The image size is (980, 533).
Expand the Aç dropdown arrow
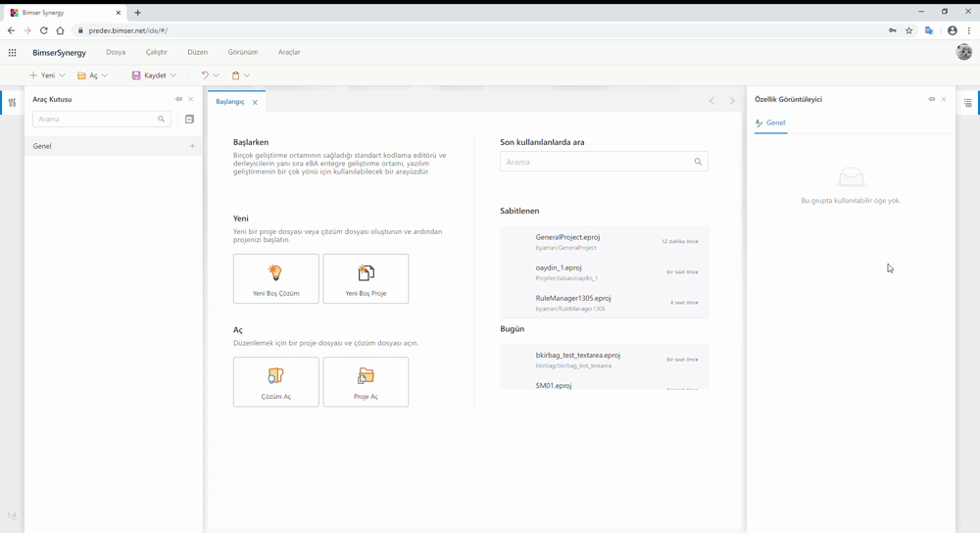pos(105,75)
